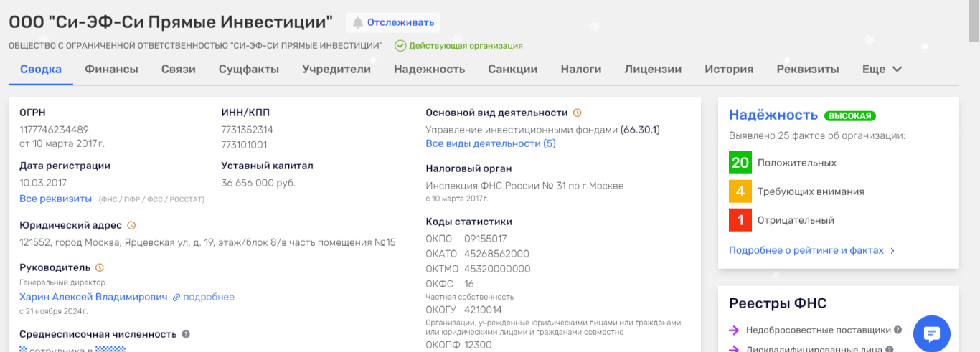
Task: Click the Харин Алексей Владимирович link
Action: tap(93, 297)
